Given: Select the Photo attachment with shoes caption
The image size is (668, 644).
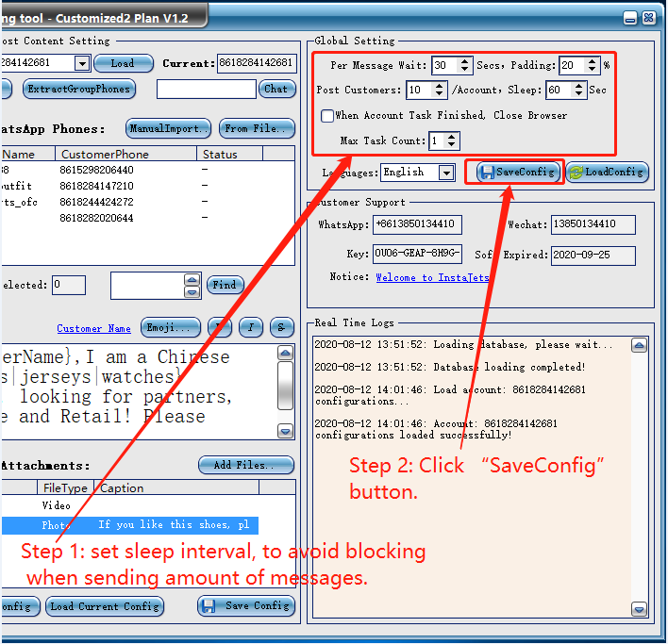Looking at the screenshot, I should 129,525.
